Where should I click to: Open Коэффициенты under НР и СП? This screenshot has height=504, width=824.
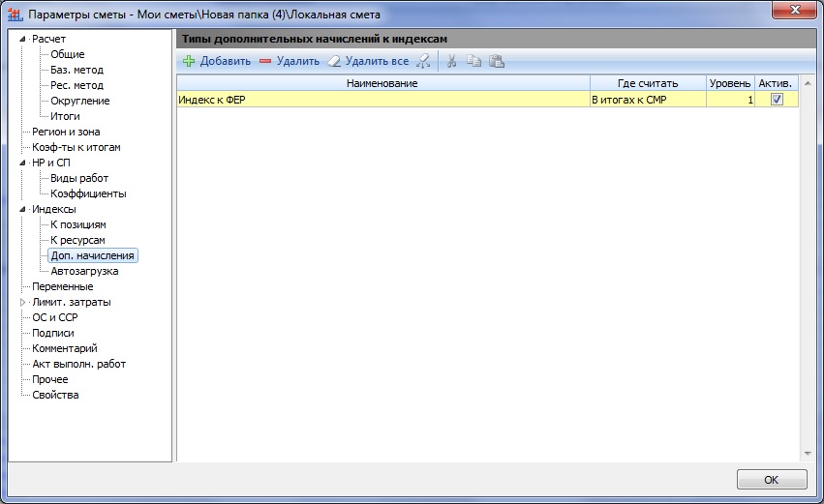click(x=88, y=193)
